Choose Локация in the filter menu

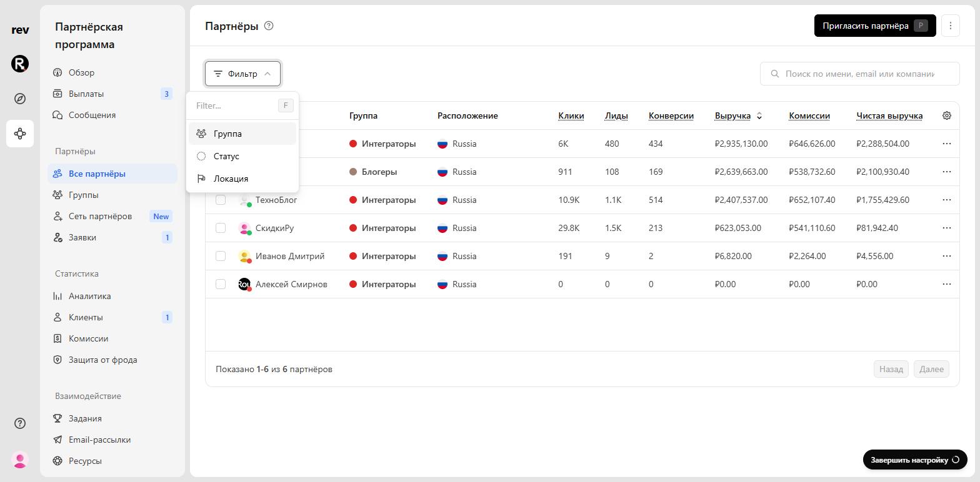[242, 179]
